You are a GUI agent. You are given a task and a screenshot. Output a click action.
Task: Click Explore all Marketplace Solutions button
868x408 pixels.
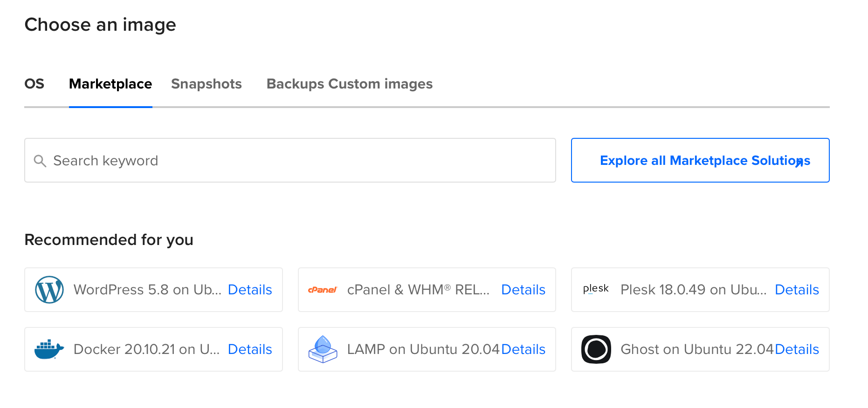coord(699,160)
